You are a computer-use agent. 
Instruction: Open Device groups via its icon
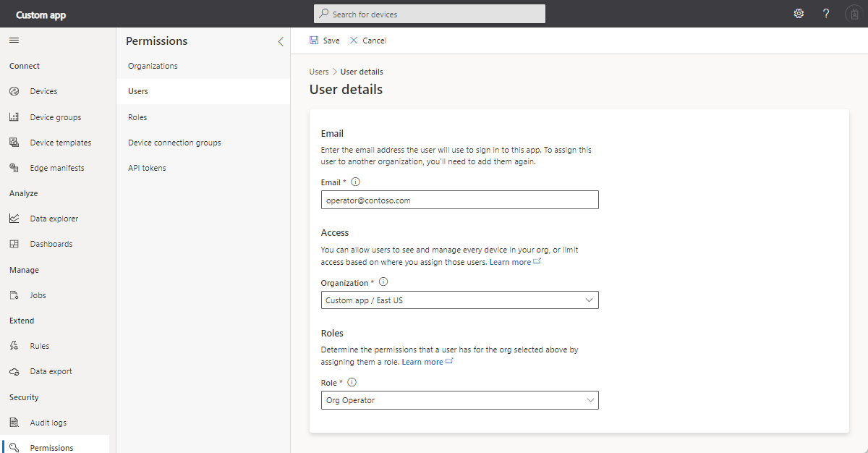coord(14,117)
